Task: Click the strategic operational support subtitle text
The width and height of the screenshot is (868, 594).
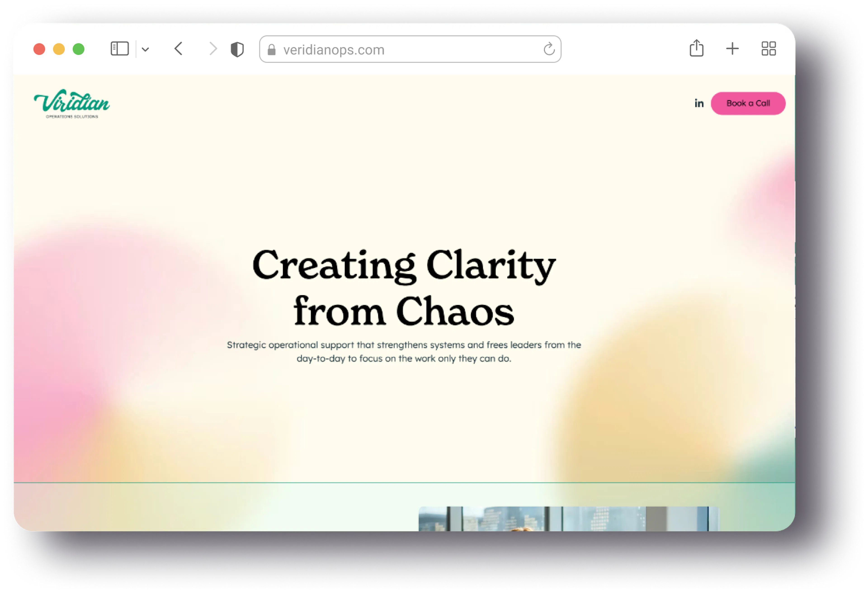Action: [404, 351]
